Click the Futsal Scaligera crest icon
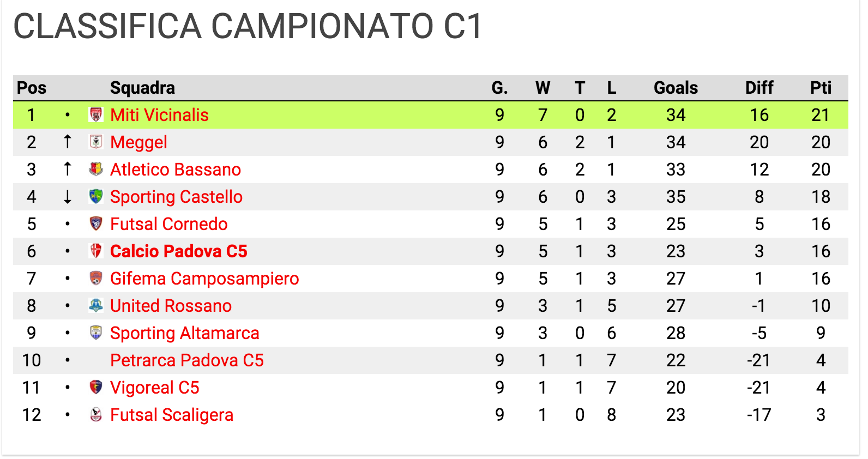Image resolution: width=868 pixels, height=459 pixels. point(96,414)
